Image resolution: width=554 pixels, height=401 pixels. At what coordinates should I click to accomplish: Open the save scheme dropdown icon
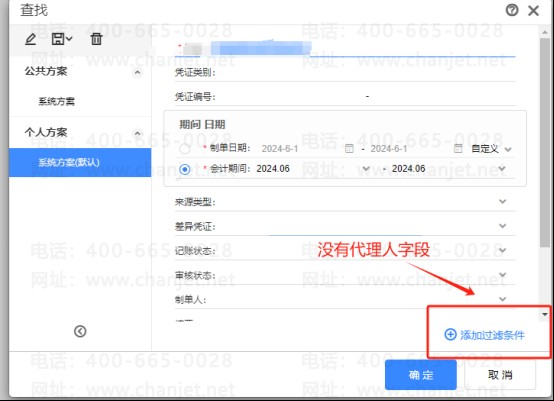pyautogui.click(x=62, y=39)
